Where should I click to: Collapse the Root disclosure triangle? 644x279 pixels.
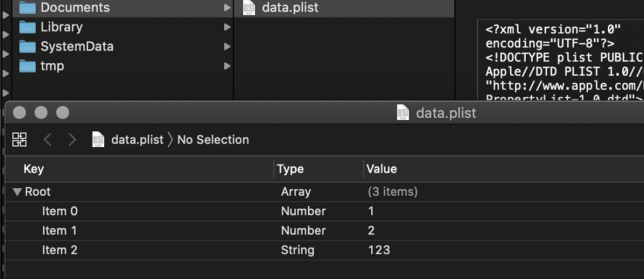17,192
